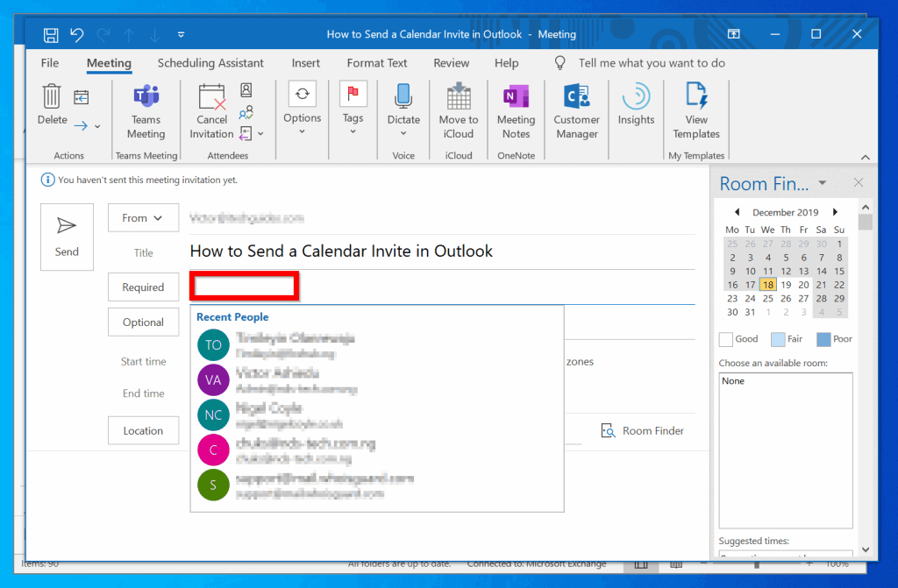The height and width of the screenshot is (588, 898).
Task: Click the Copy to My Calendar icon
Action: (82, 97)
